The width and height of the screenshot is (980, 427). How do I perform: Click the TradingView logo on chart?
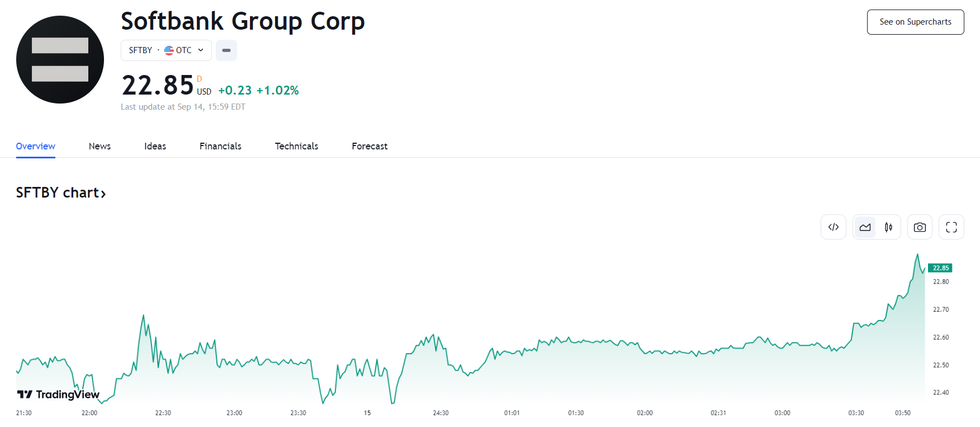click(x=58, y=395)
